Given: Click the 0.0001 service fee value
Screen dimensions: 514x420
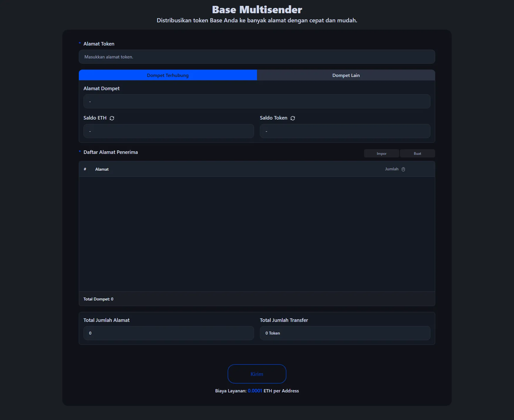Looking at the screenshot, I should click(255, 391).
